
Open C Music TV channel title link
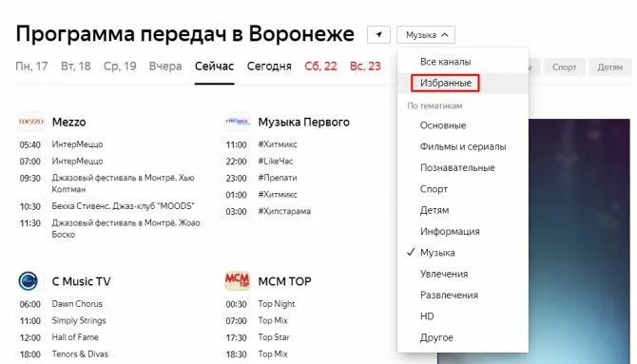pyautogui.click(x=81, y=281)
